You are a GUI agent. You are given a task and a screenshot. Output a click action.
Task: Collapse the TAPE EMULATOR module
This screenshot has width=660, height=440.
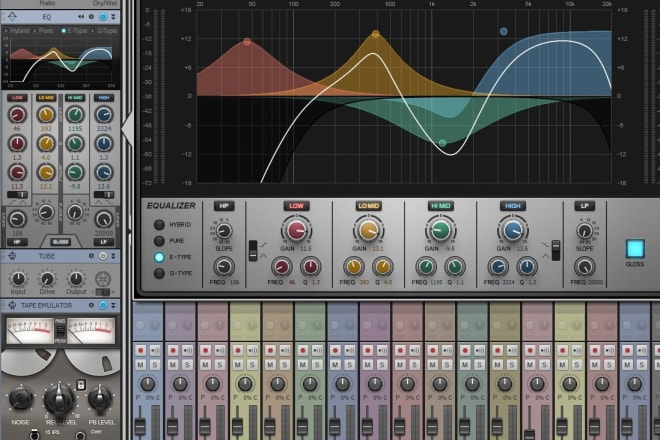tap(113, 305)
